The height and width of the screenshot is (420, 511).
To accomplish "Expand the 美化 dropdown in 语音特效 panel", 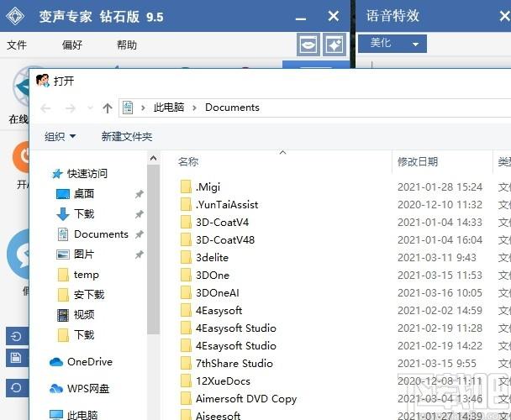I will 392,44.
